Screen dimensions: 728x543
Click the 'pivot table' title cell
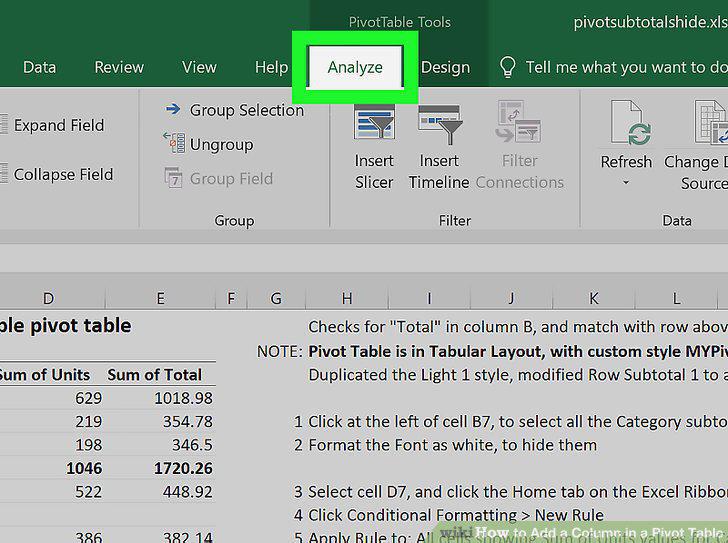65,326
